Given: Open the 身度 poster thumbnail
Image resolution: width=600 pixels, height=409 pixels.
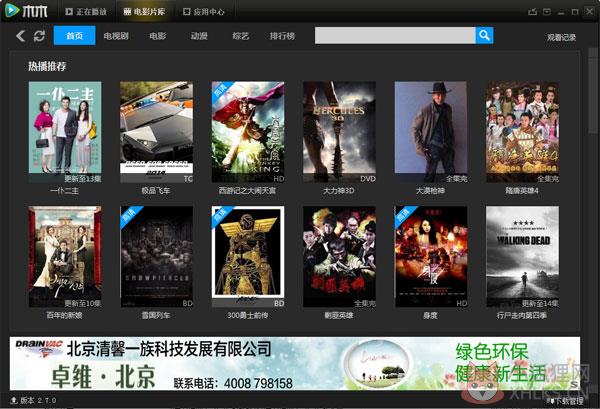Looking at the screenshot, I should [431, 257].
